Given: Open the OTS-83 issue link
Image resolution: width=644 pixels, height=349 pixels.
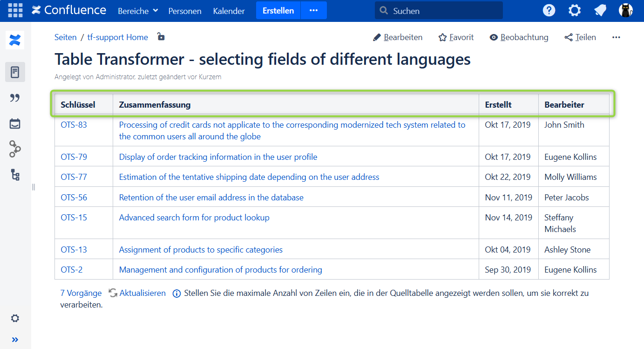Looking at the screenshot, I should tap(74, 125).
